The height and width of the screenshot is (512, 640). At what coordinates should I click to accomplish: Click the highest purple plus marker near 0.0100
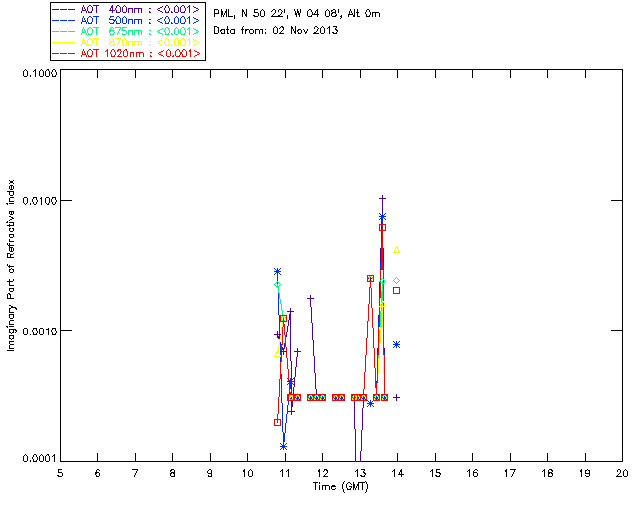tap(382, 198)
